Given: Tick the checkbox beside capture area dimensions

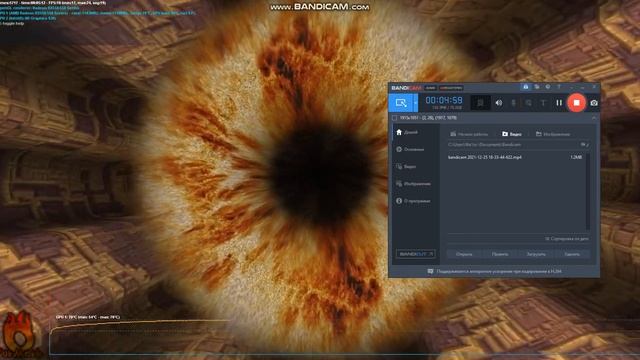Looking at the screenshot, I should [394, 118].
